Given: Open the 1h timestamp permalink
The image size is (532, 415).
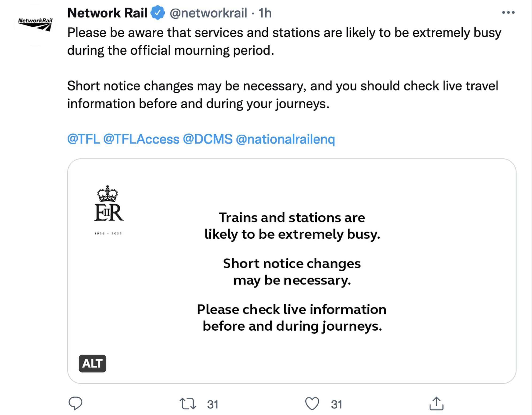Looking at the screenshot, I should tap(265, 13).
